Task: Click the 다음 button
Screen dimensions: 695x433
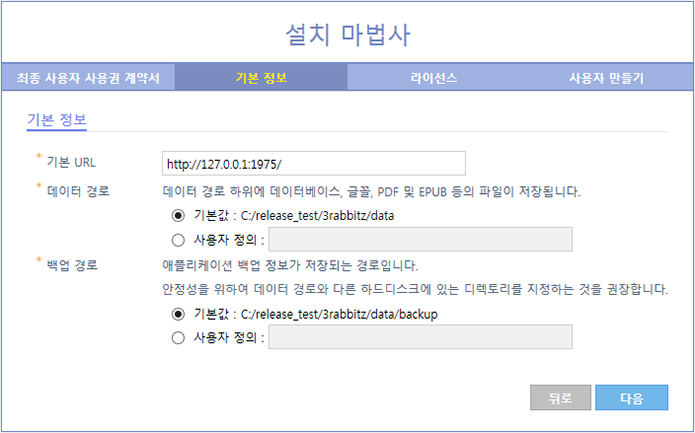Action: pyautogui.click(x=632, y=398)
